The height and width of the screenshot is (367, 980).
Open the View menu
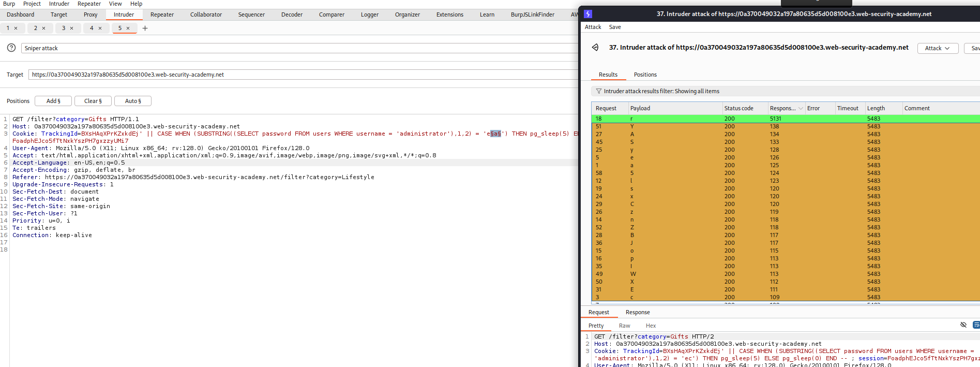click(x=115, y=4)
